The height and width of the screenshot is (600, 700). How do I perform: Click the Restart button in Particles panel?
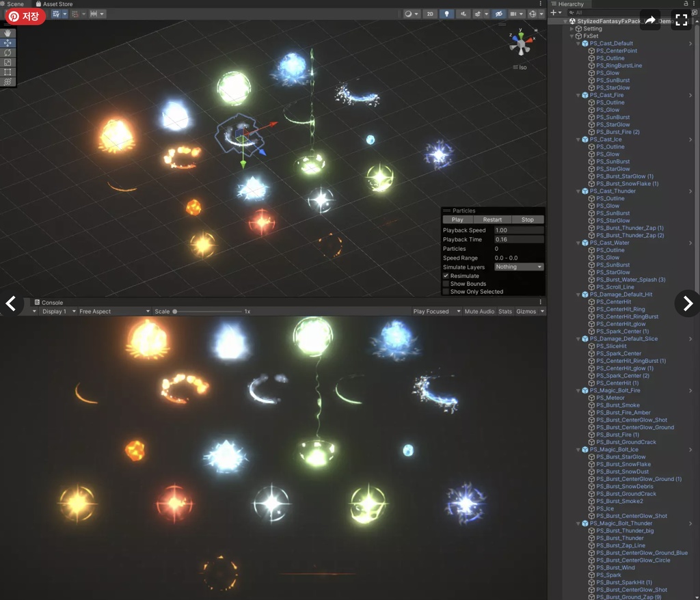point(494,219)
